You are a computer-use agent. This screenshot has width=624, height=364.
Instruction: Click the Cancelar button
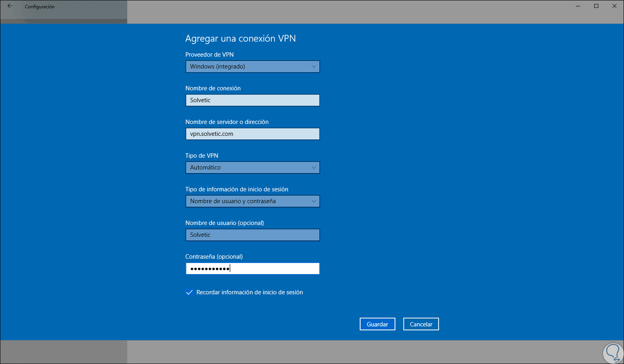pyautogui.click(x=421, y=324)
